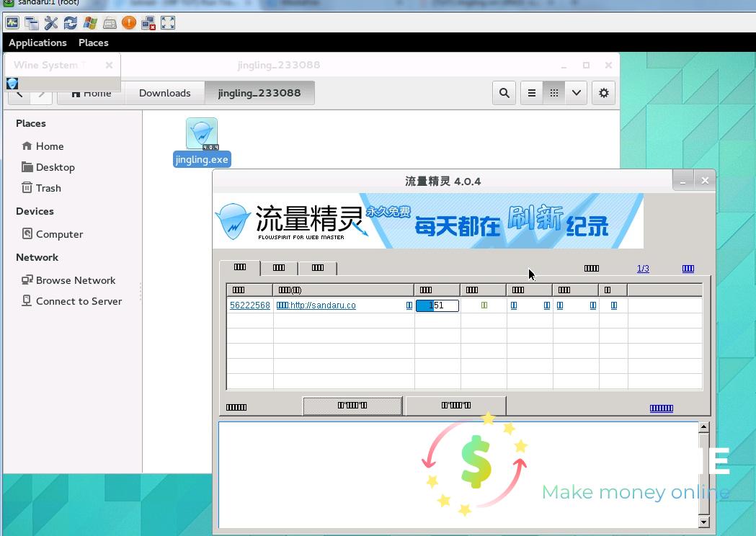Open the gear settings menu in the file manager
Image resolution: width=756 pixels, height=536 pixels.
tap(604, 93)
